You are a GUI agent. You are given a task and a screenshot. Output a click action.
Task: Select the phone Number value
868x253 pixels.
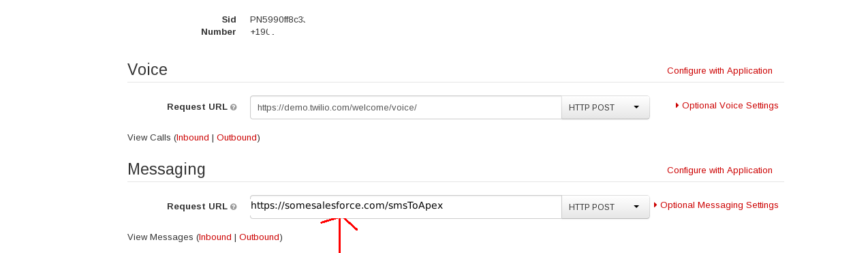[262, 32]
